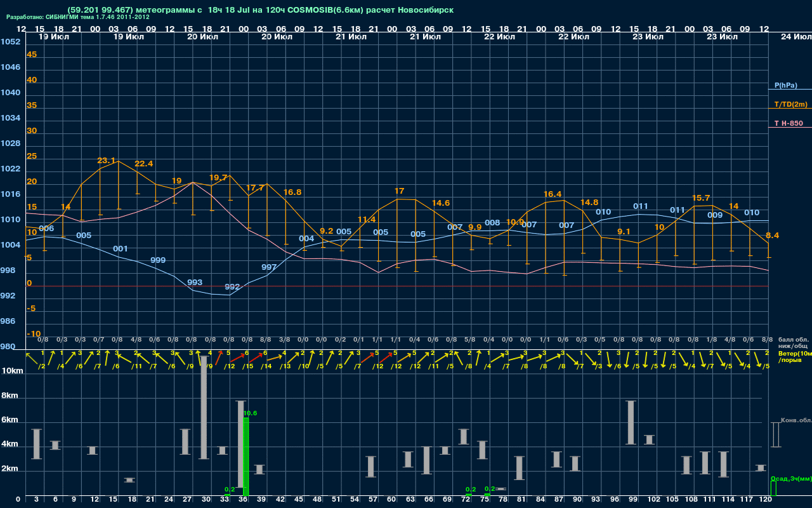Click the 17.7 temperature label
The height and width of the screenshot is (508, 812).
[255, 188]
